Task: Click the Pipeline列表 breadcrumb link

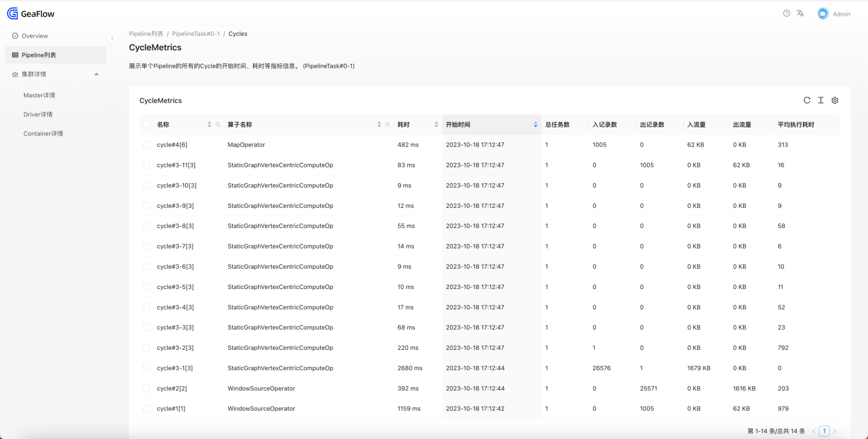Action: pyautogui.click(x=146, y=34)
